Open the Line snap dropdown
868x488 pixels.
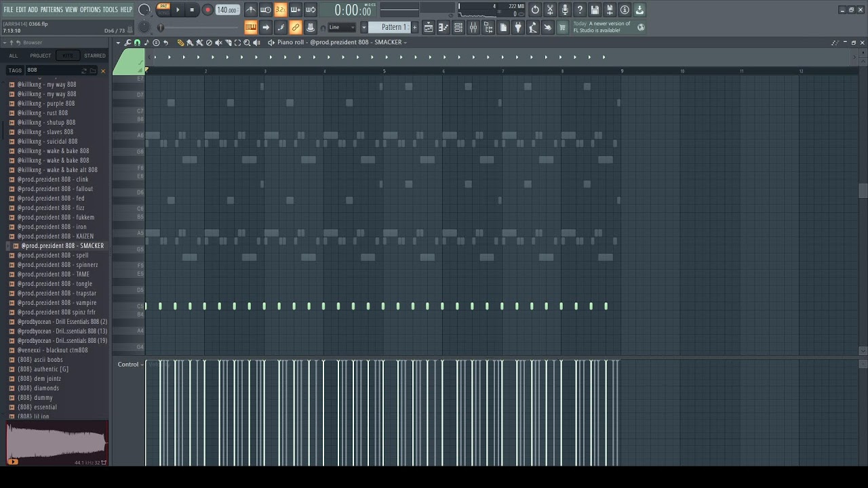(342, 27)
